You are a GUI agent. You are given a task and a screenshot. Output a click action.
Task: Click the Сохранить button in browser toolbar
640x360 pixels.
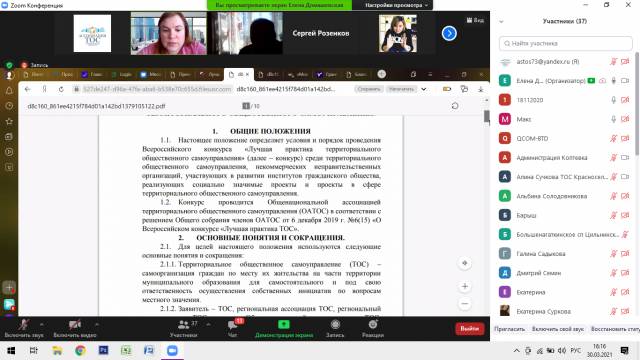click(369, 89)
